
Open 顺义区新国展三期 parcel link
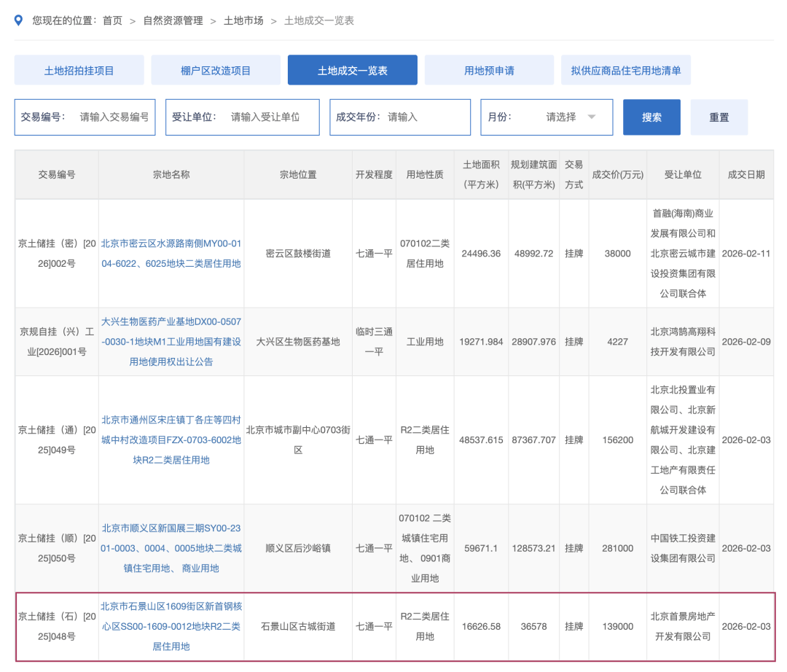point(171,547)
